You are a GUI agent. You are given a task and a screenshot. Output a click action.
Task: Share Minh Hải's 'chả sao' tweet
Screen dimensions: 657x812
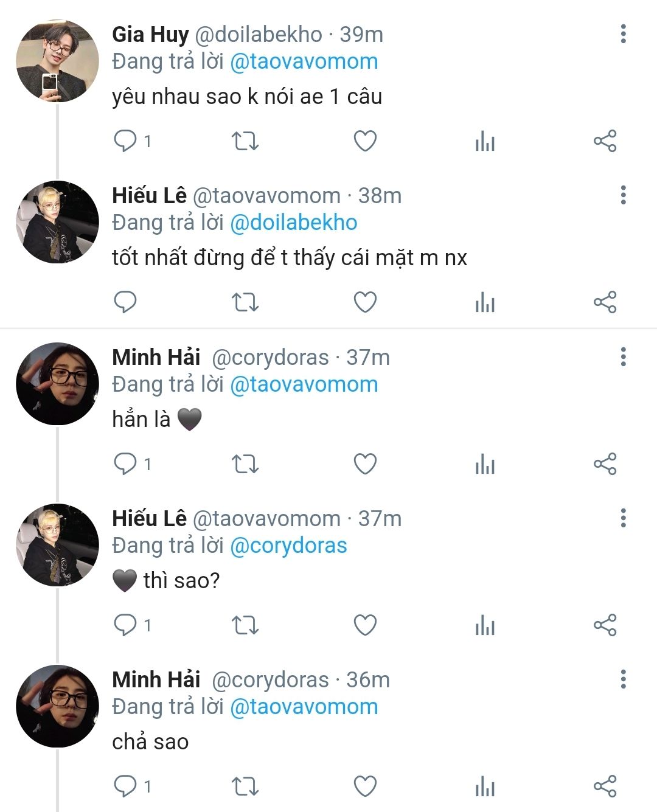(x=605, y=786)
